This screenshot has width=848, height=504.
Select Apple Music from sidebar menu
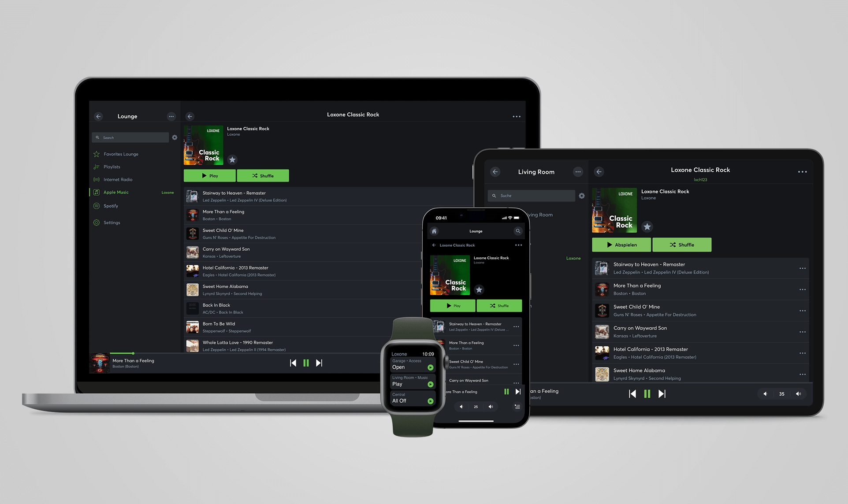(x=116, y=192)
